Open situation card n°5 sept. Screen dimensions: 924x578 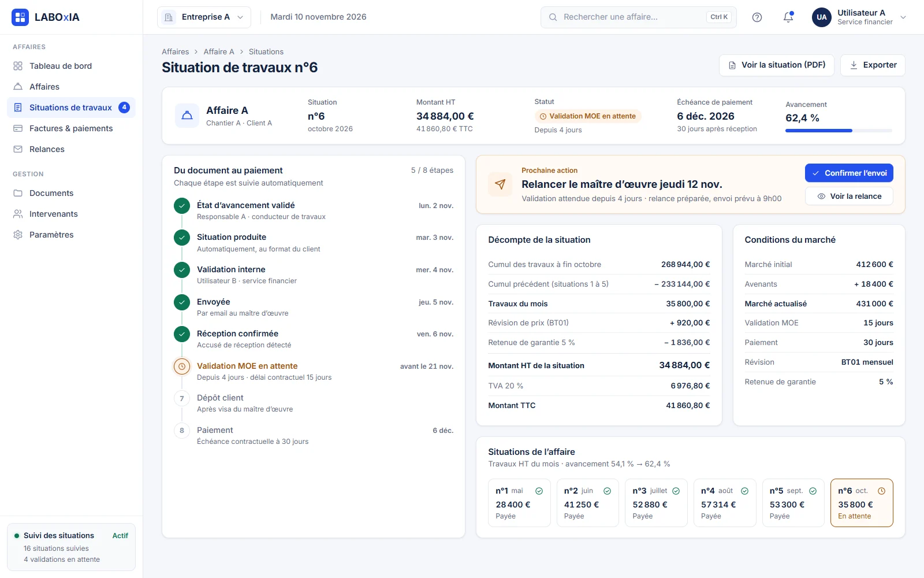click(x=793, y=503)
